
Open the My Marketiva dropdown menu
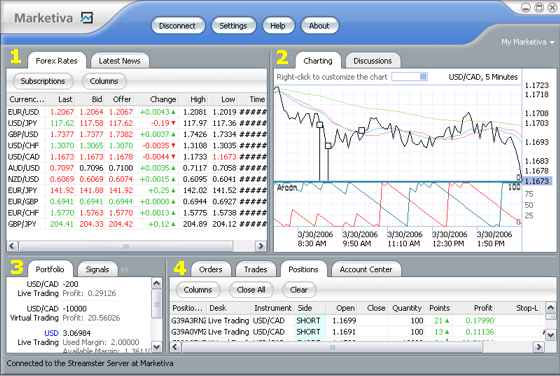point(528,42)
